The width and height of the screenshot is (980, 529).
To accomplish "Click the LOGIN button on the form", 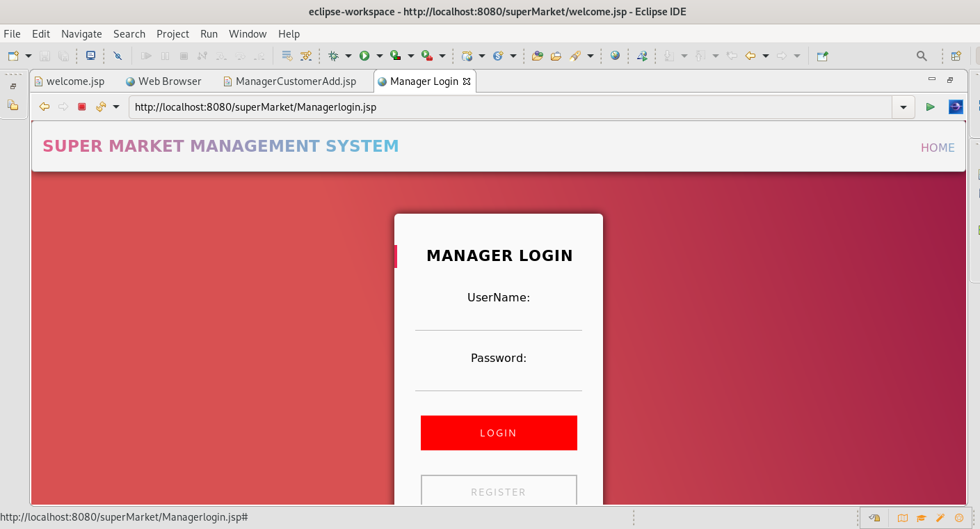I will point(498,432).
